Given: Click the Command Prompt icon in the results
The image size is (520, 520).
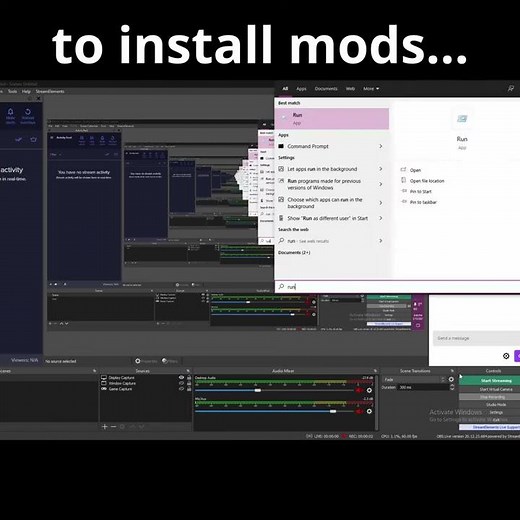Looking at the screenshot, I should click(281, 146).
